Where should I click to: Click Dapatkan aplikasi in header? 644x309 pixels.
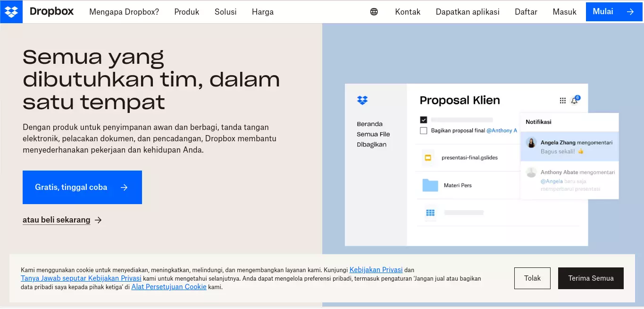click(468, 12)
